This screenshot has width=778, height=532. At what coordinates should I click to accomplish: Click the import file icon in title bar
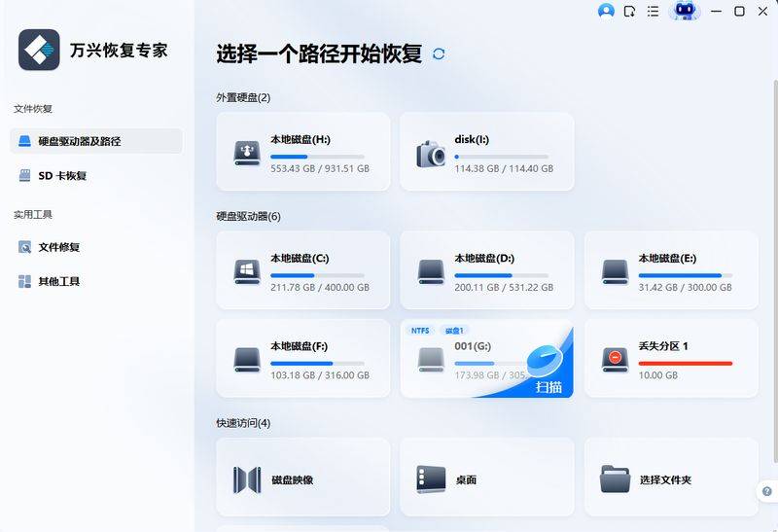pyautogui.click(x=630, y=12)
